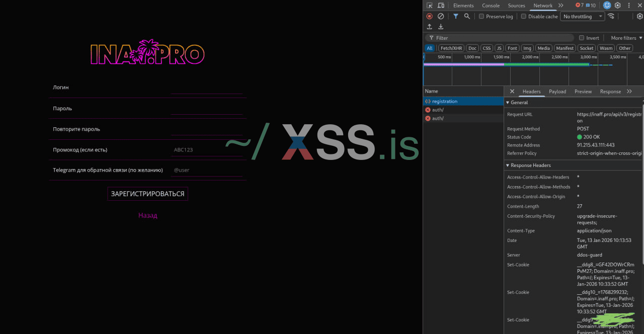Select the Network panel tab

[x=543, y=6]
